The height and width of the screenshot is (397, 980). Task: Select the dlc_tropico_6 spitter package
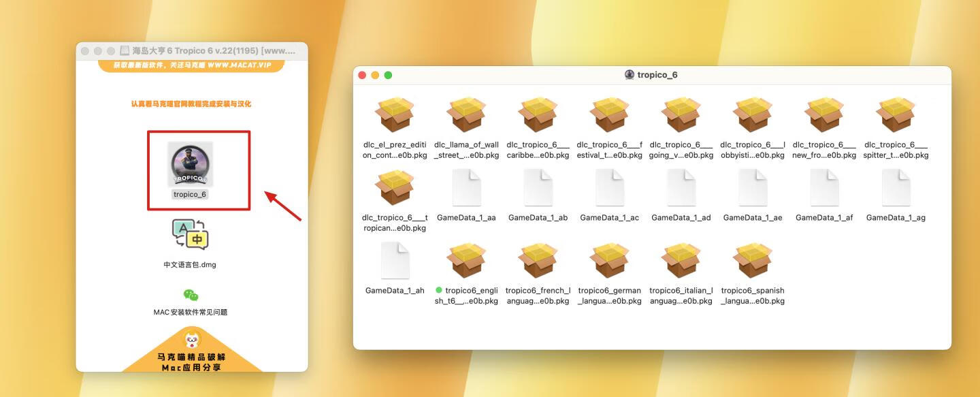click(896, 114)
